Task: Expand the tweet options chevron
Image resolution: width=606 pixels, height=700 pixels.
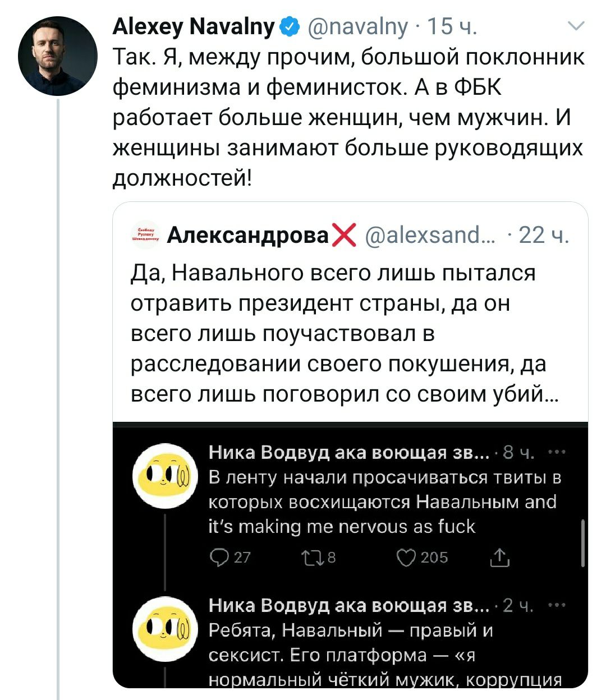Action: pyautogui.click(x=576, y=26)
